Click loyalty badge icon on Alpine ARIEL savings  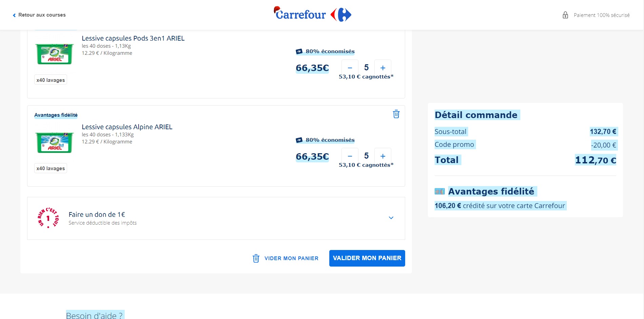(x=299, y=140)
